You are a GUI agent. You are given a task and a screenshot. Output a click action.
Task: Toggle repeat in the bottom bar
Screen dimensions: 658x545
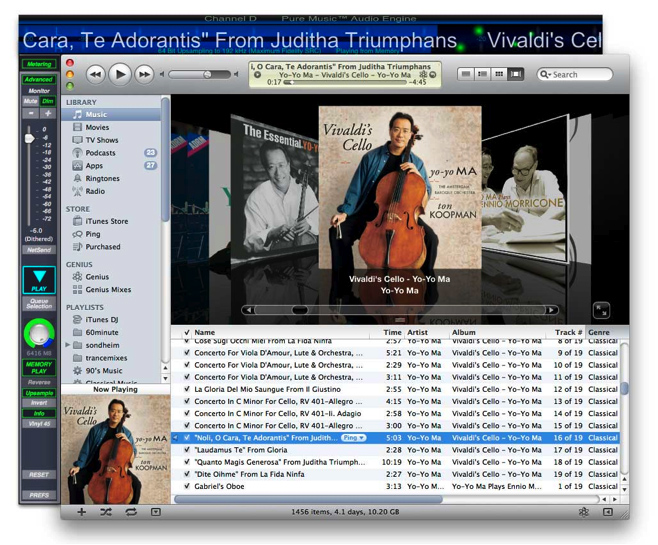[x=131, y=512]
